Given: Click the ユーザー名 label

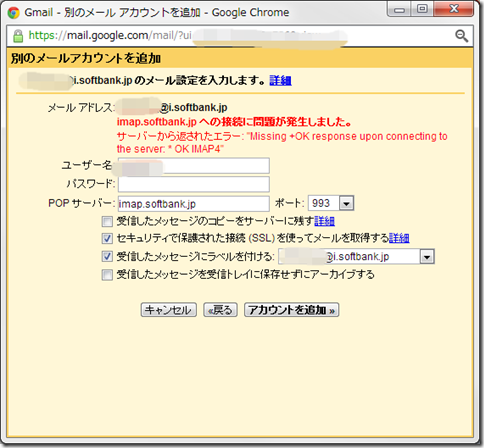Looking at the screenshot, I should (87, 165).
